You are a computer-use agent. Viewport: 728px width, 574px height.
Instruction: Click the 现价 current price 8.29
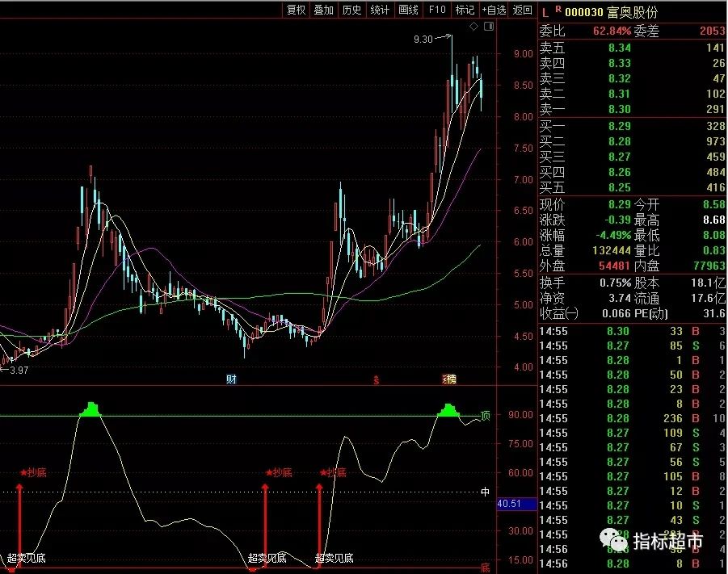(620, 204)
